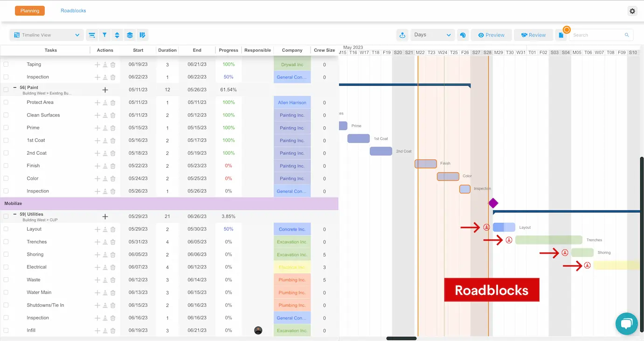The width and height of the screenshot is (644, 341).
Task: Click the Mobilize section row
Action: 169,204
